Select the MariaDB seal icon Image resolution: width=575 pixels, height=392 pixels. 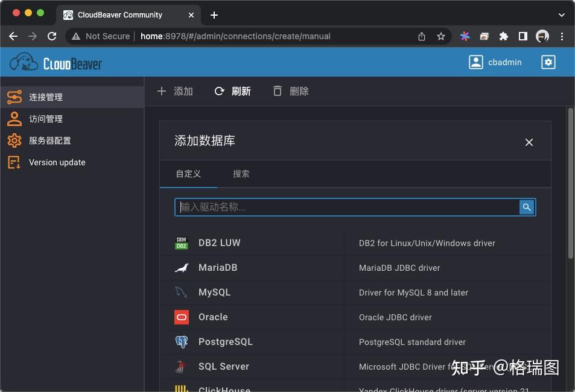coord(181,268)
